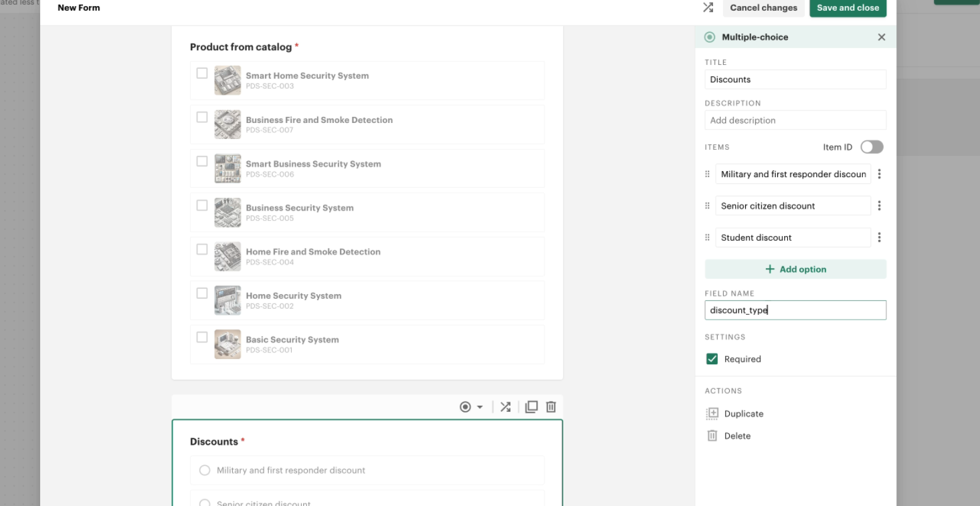The height and width of the screenshot is (506, 980).
Task: Open options menu for Military discount item
Action: coord(879,174)
